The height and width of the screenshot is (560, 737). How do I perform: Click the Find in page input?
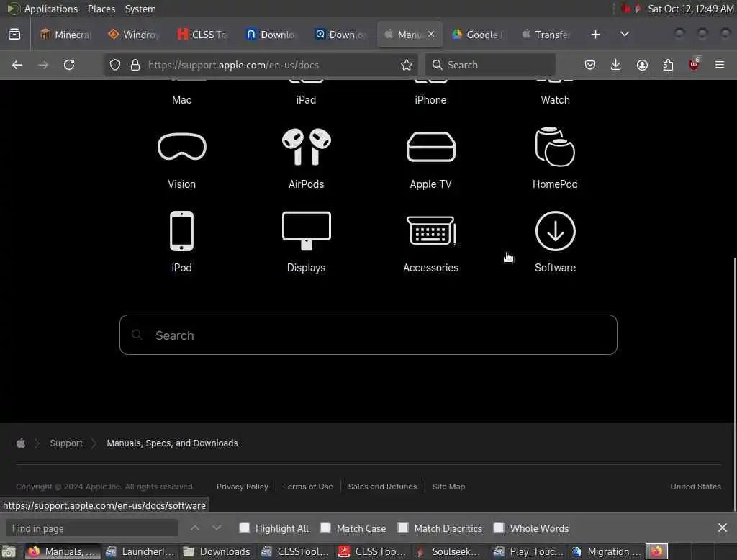coord(92,528)
